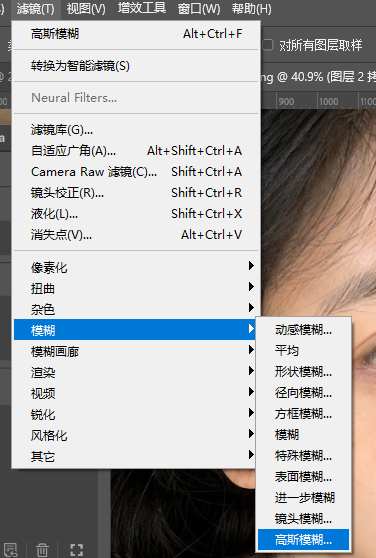The image size is (376, 558).
Task: Open the 帮助(H) menu
Action: coord(251,9)
